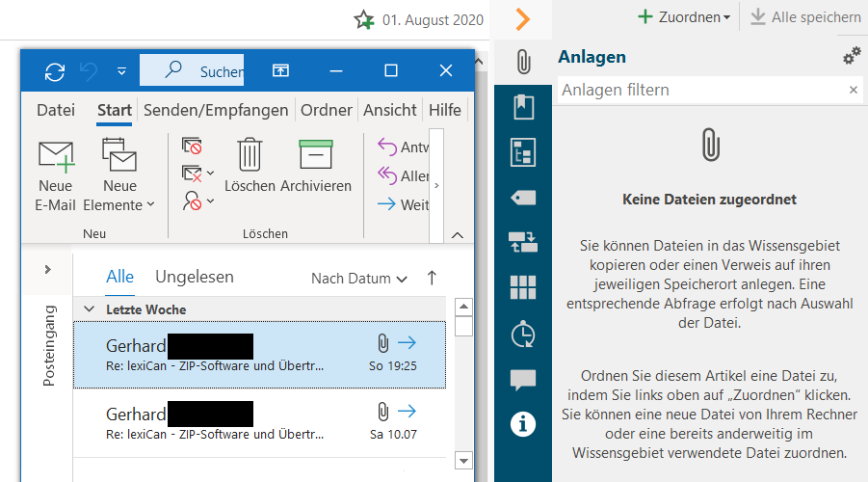Click the star favorite icon beside the date
This screenshot has width=868, height=482.
[x=363, y=19]
